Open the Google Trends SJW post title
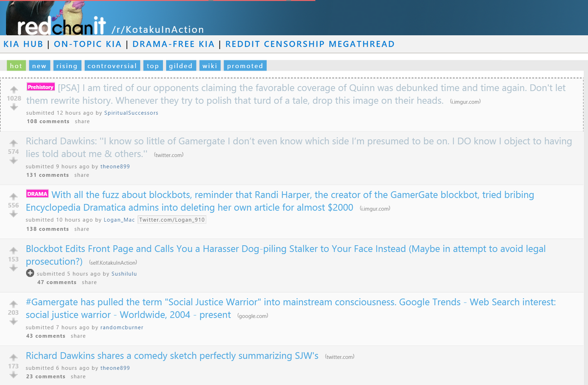The image size is (588, 385). (x=291, y=308)
